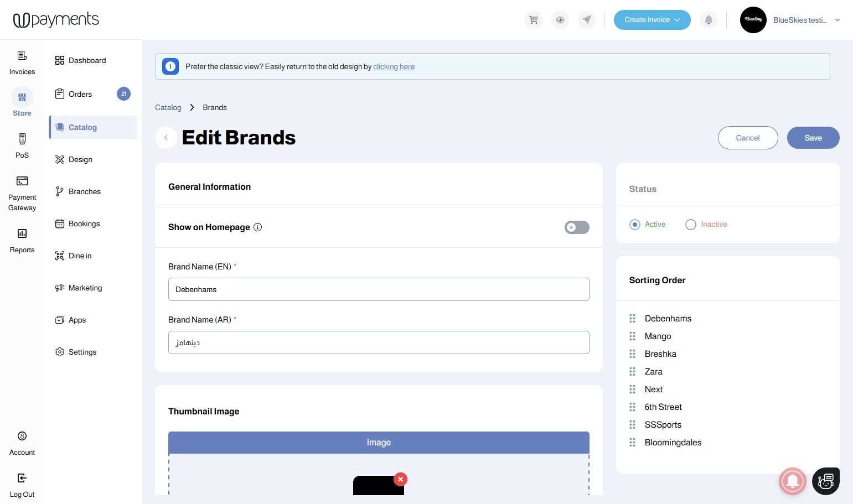853x504 pixels.
Task: Click the drag handle for 6th Street
Action: (633, 407)
